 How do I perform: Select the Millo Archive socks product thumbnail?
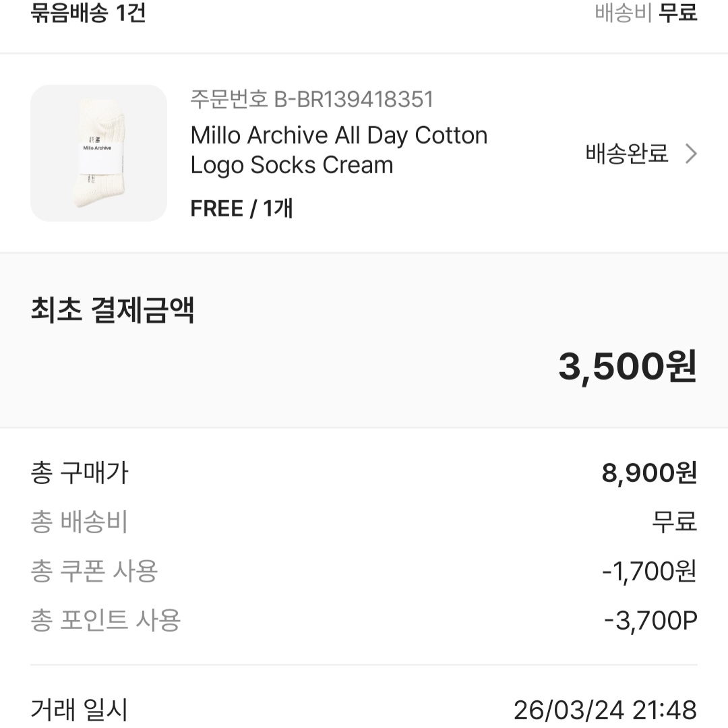[x=98, y=153]
